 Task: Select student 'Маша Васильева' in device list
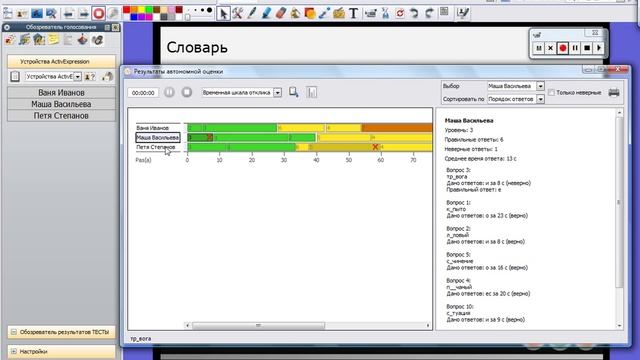click(61, 104)
